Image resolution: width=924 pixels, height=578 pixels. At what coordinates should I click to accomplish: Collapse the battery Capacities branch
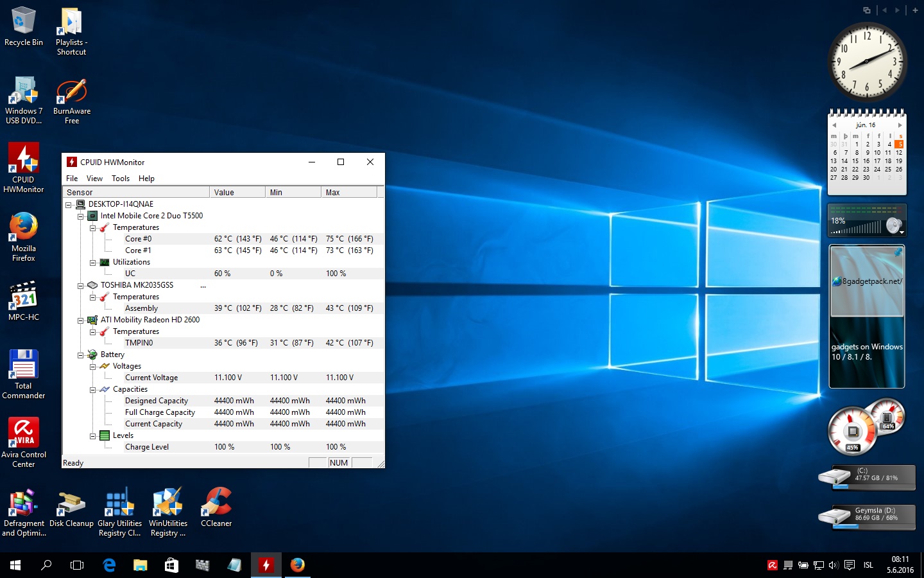click(x=92, y=390)
